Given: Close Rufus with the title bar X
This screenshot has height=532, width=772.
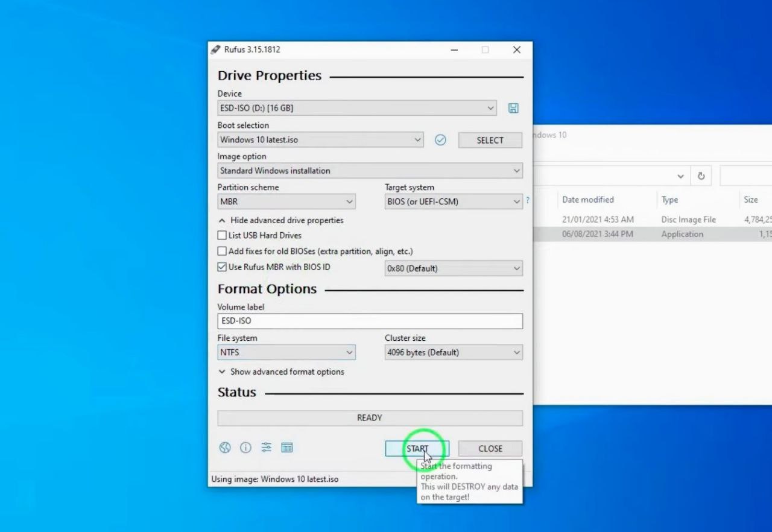Looking at the screenshot, I should pos(516,49).
